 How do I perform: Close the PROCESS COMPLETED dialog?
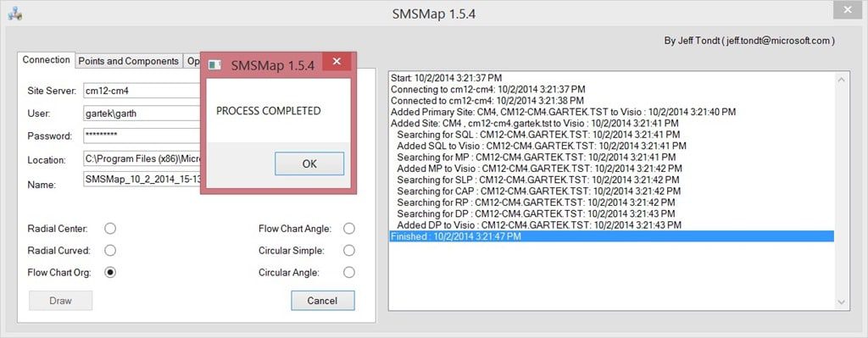pos(337,61)
